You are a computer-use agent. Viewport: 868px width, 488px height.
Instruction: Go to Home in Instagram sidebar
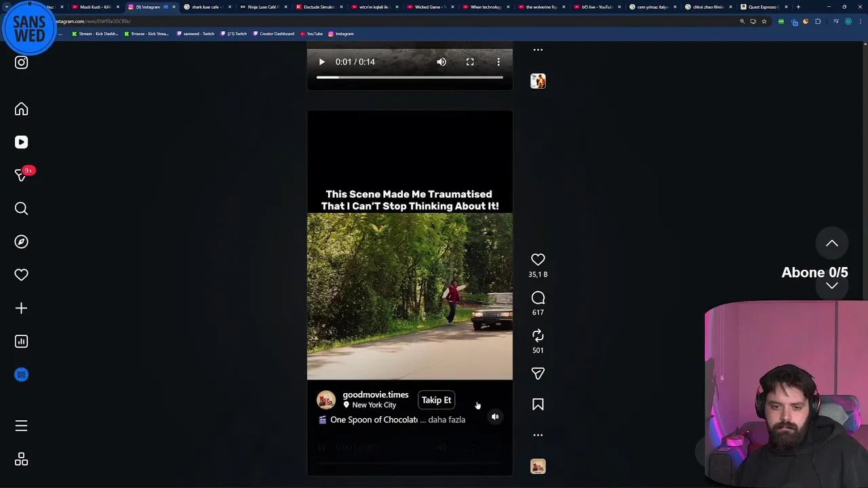[x=21, y=109]
